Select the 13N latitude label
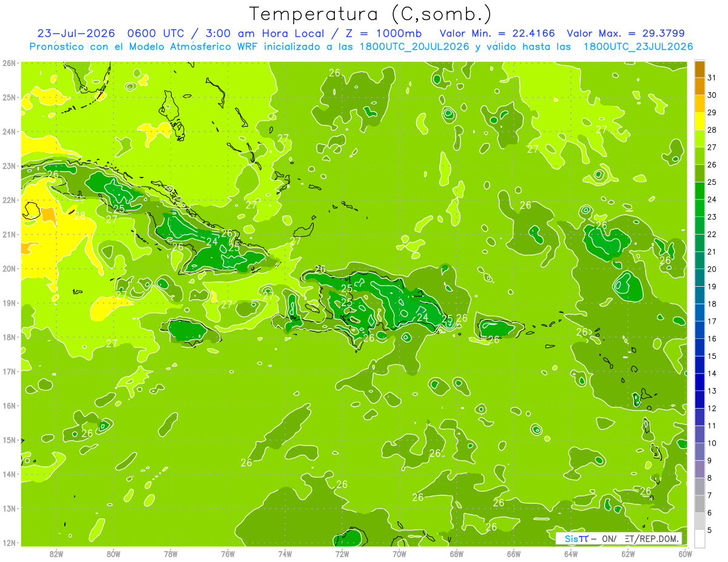Image resolution: width=728 pixels, height=562 pixels. click(x=8, y=509)
